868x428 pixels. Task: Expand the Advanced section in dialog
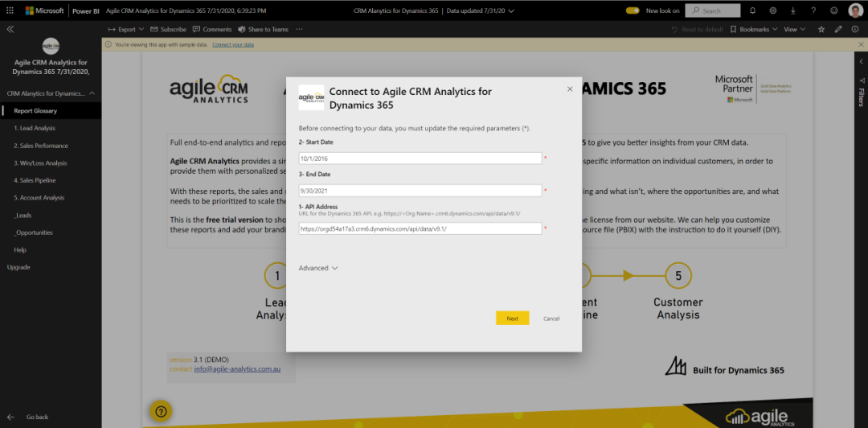point(318,268)
